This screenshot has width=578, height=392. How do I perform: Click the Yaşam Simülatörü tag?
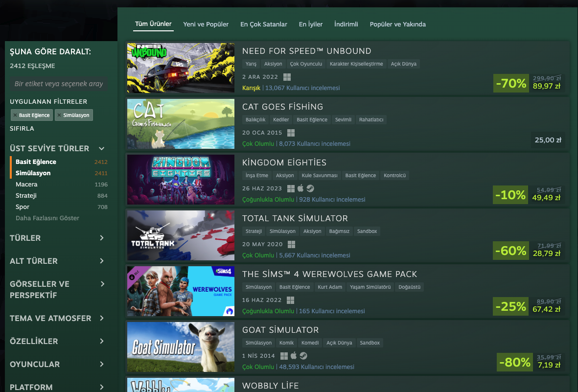pos(370,287)
